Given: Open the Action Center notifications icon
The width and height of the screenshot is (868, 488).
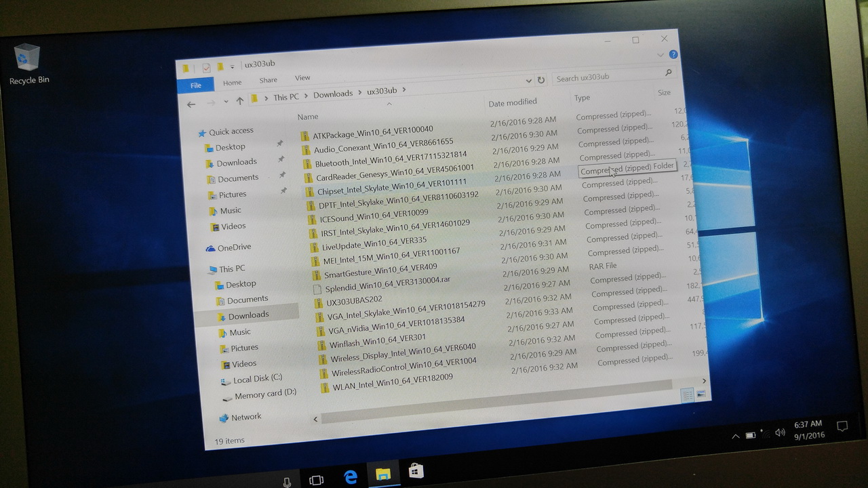Looking at the screenshot, I should click(842, 426).
